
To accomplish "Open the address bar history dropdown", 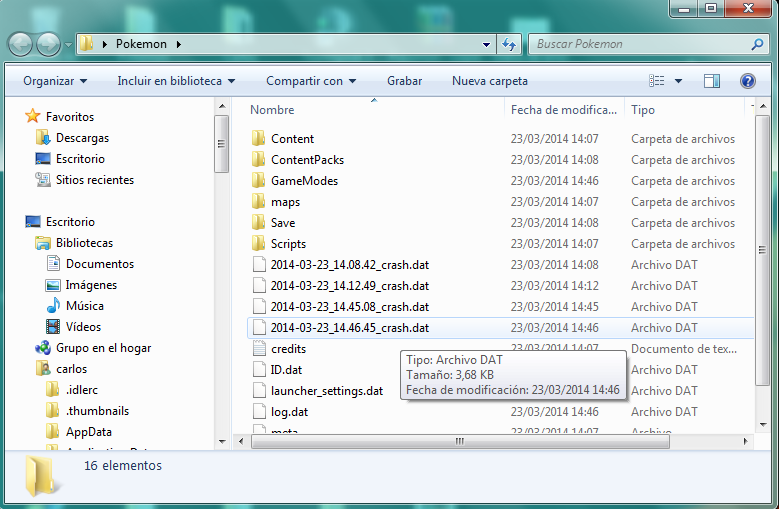I will pyautogui.click(x=486, y=45).
